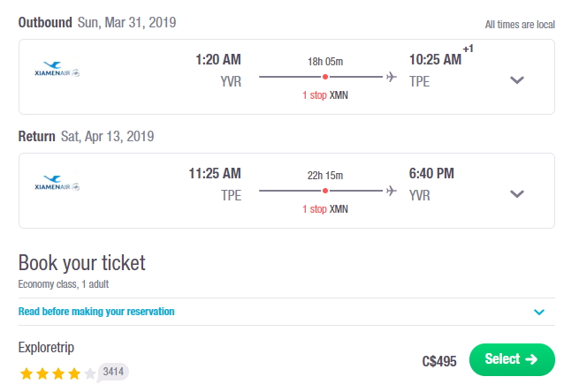This screenshot has width=579, height=392.
Task: Click the return 1 stop XMN label
Action: pos(325,209)
